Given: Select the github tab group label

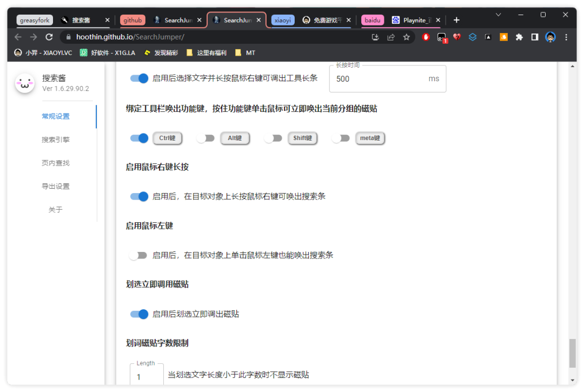Looking at the screenshot, I should pyautogui.click(x=132, y=20).
